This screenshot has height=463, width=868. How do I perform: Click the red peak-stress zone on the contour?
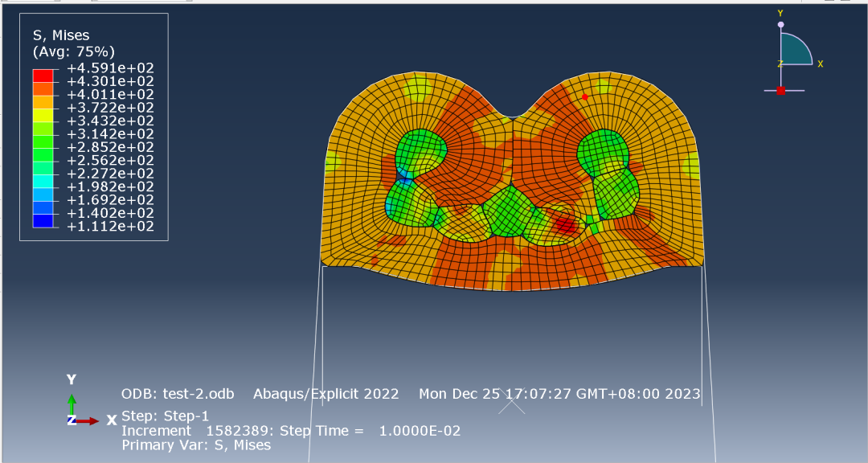565,225
